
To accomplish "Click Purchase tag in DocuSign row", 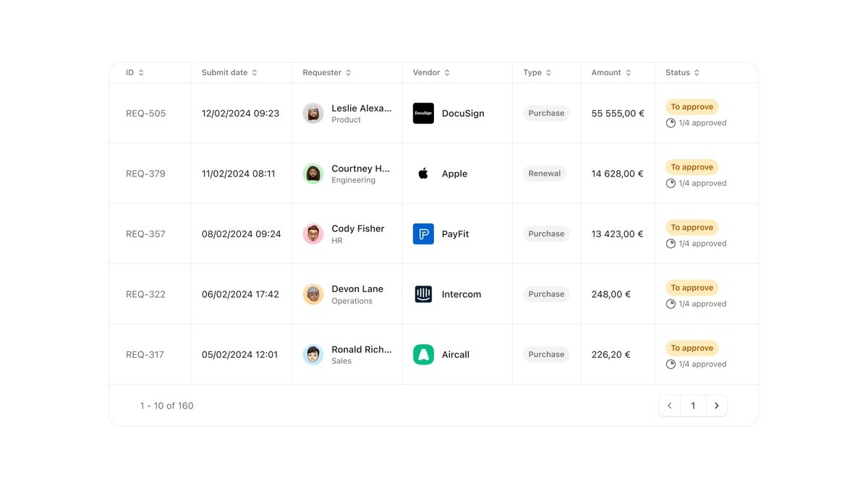I will click(x=546, y=114).
